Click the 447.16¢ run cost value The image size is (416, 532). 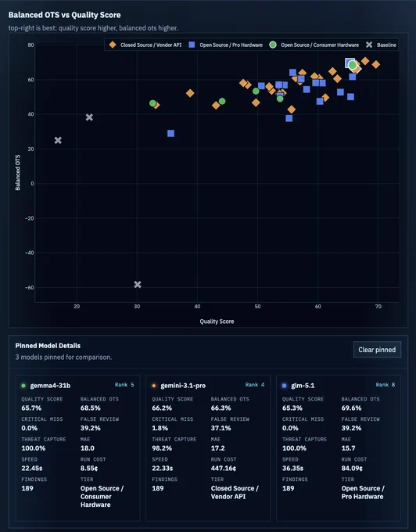tap(224, 468)
